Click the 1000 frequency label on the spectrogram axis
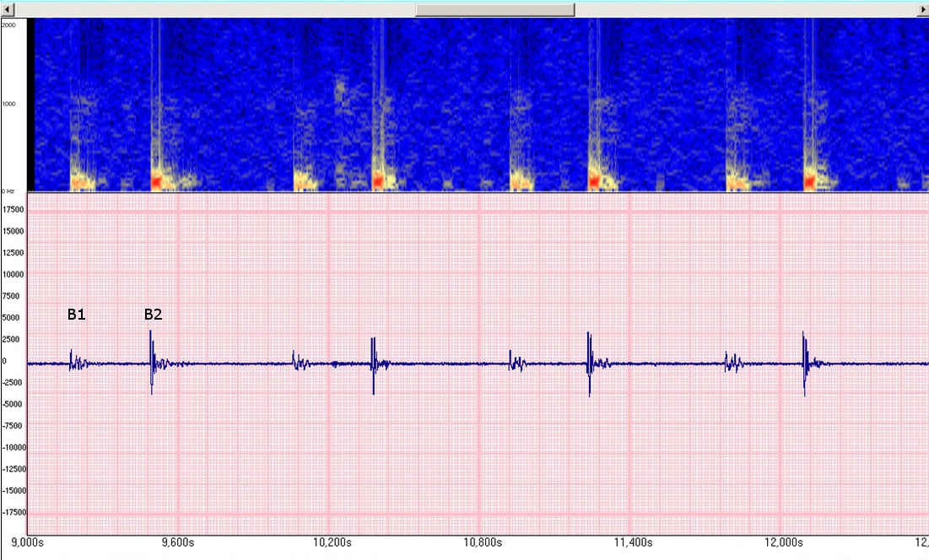 click(x=10, y=105)
